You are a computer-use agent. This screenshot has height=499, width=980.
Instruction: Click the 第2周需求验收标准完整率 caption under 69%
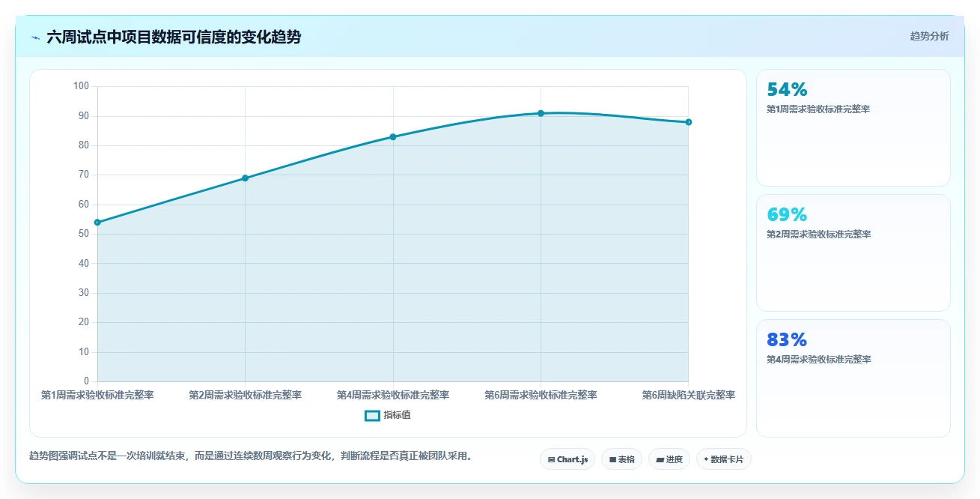[819, 235]
